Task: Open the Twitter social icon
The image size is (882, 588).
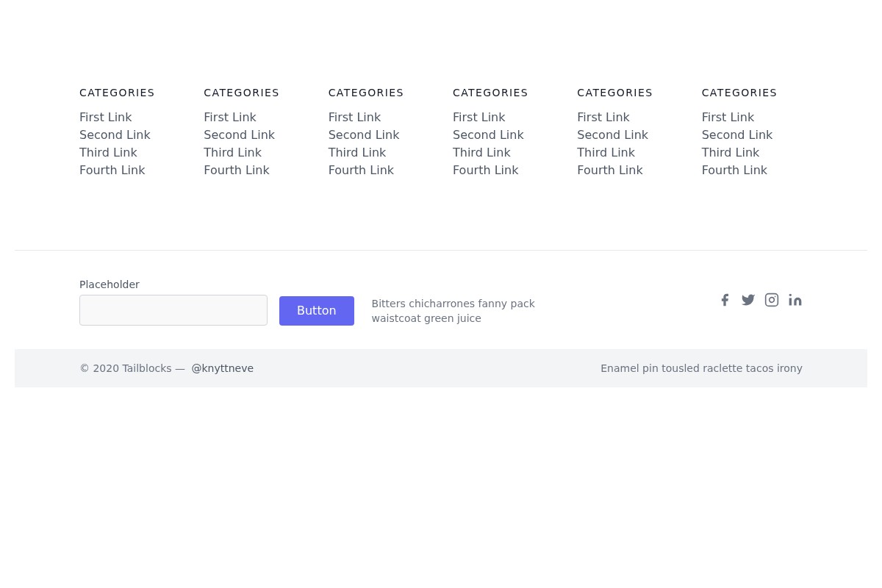Action: (748, 300)
